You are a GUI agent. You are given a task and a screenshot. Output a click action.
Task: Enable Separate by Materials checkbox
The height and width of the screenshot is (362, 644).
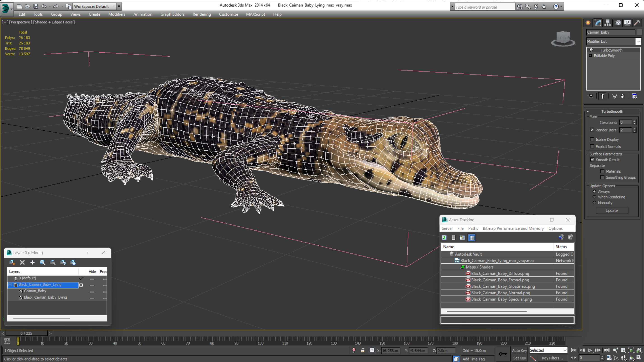pos(602,171)
